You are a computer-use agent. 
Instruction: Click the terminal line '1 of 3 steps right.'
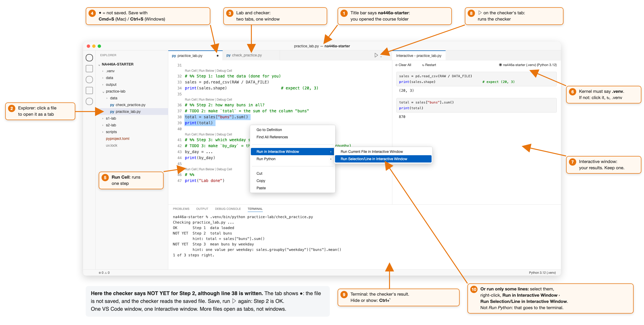click(x=193, y=255)
